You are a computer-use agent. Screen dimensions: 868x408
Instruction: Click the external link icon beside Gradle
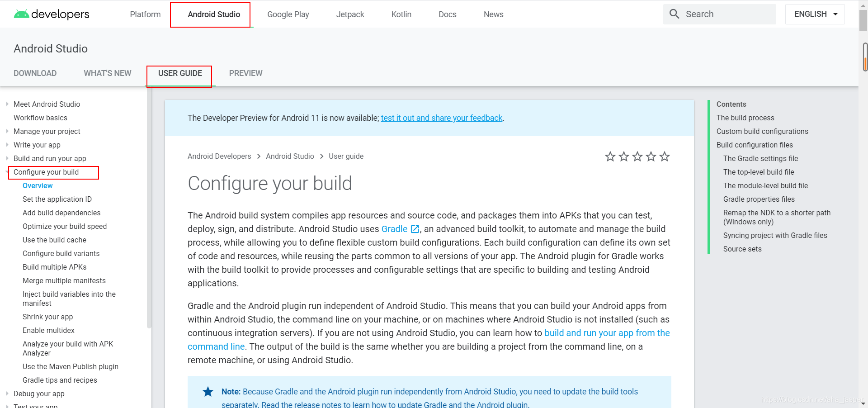[x=415, y=229]
